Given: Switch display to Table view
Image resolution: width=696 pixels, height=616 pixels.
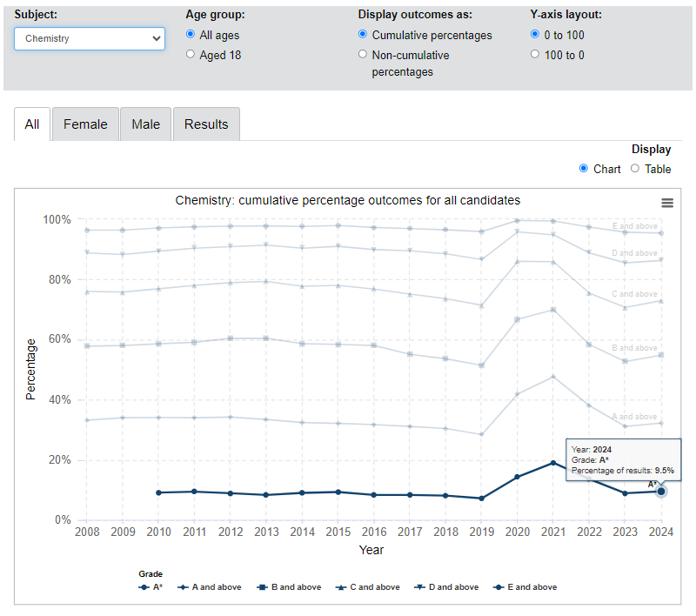Looking at the screenshot, I should 635,169.
